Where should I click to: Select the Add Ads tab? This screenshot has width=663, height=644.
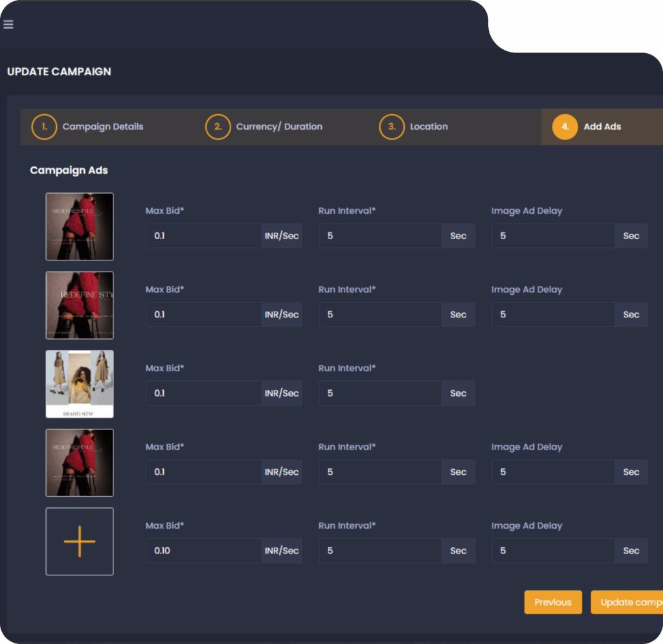click(602, 127)
